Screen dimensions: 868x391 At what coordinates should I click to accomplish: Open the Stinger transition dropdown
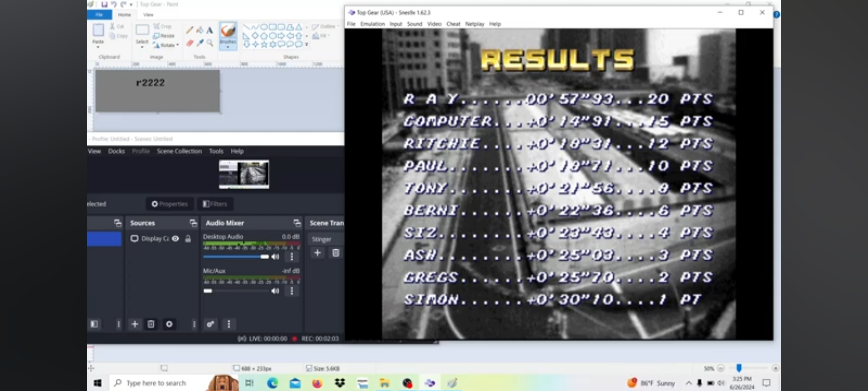[325, 239]
